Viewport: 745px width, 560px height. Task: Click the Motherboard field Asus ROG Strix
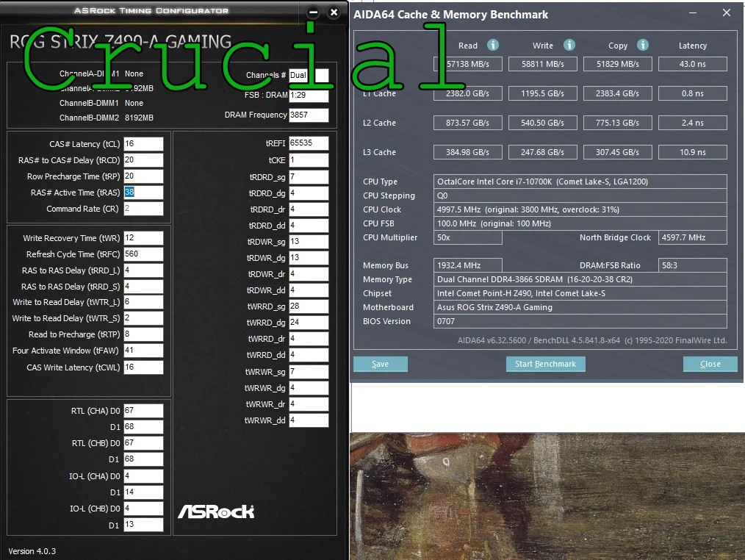click(x=580, y=308)
